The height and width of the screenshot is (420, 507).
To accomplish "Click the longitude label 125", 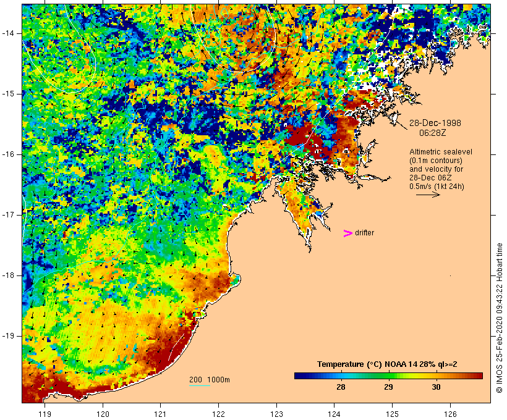I will tap(393, 414).
